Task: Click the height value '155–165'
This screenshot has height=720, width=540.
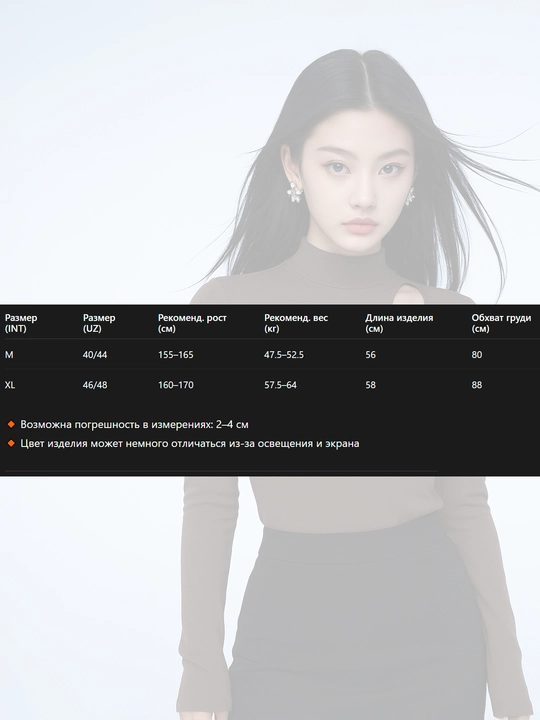Action: pos(176,354)
